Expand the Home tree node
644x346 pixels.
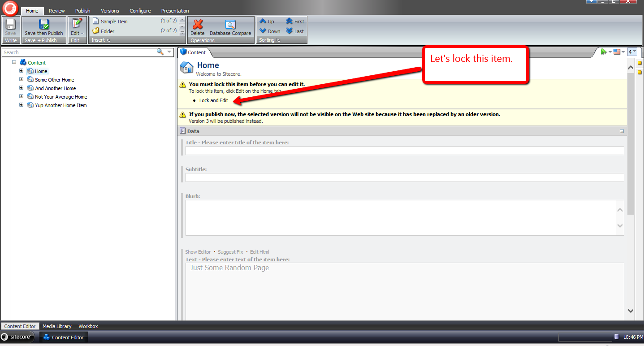(x=21, y=71)
